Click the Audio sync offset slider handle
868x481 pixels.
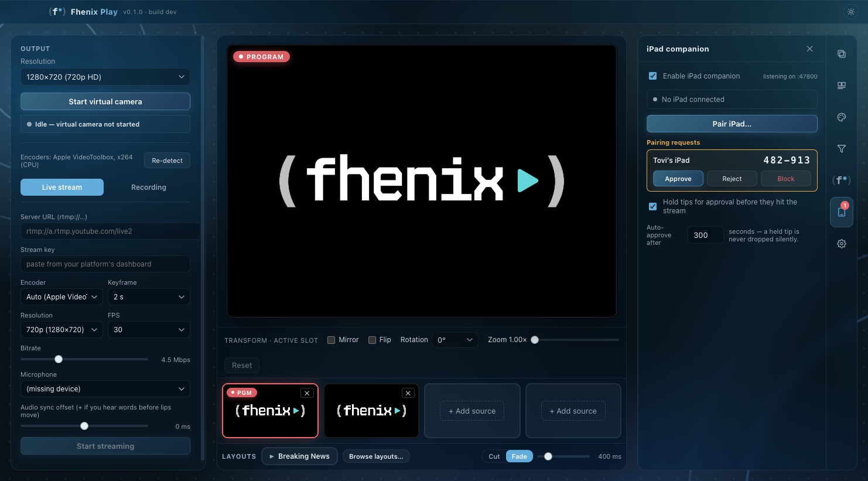(84, 426)
